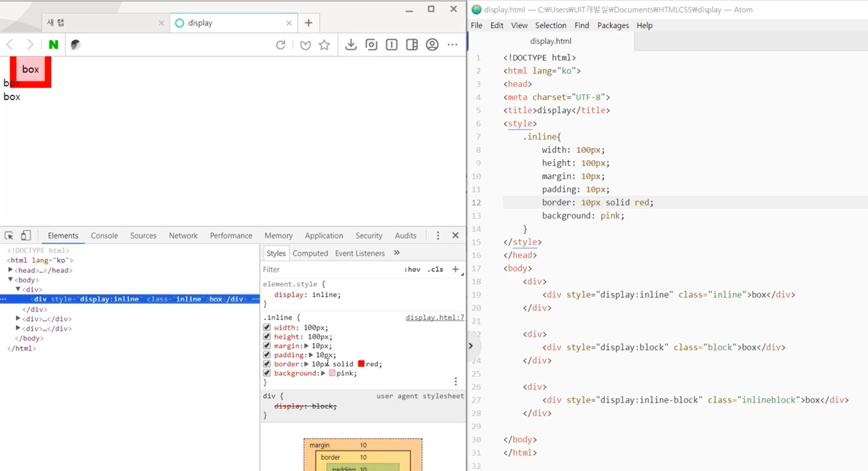Toggle device toolbar icon in DevTools
Image resolution: width=868 pixels, height=471 pixels.
pyautogui.click(x=26, y=235)
